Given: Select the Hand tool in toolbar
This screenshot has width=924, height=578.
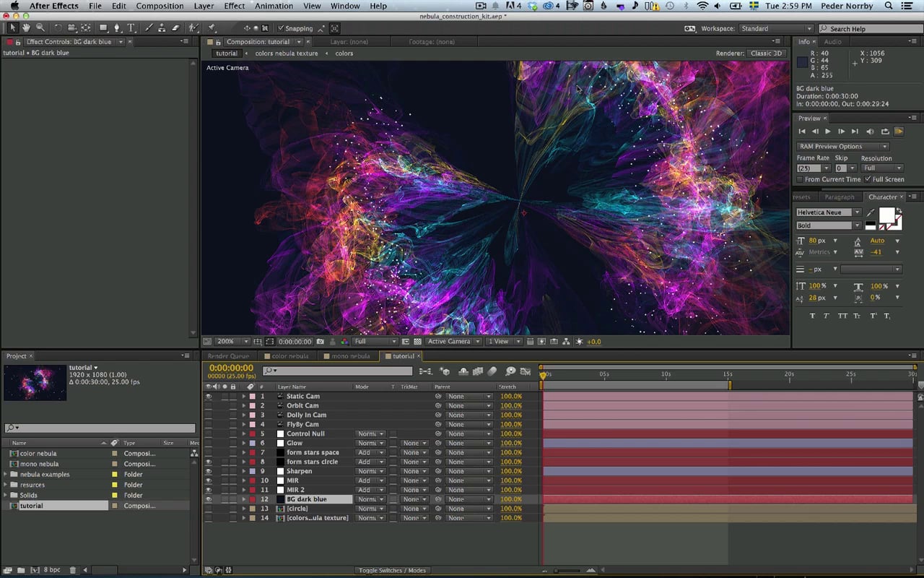Looking at the screenshot, I should pos(27,28).
